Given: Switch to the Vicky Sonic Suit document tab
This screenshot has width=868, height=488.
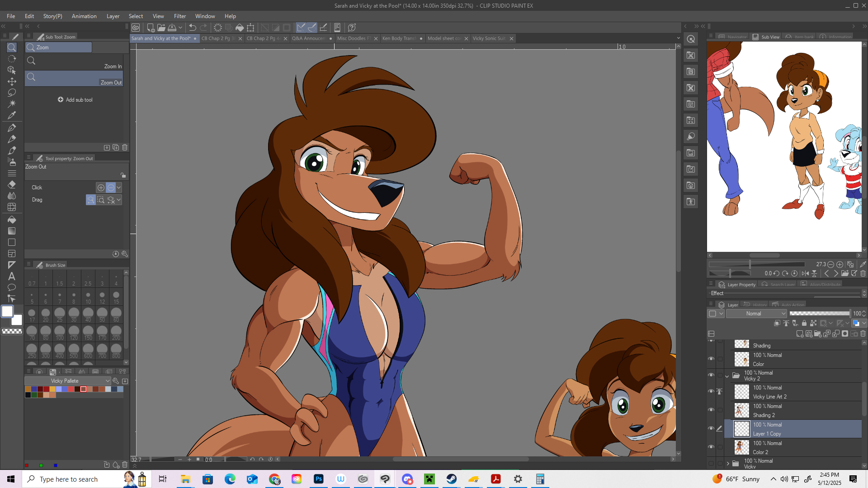Looking at the screenshot, I should point(489,38).
